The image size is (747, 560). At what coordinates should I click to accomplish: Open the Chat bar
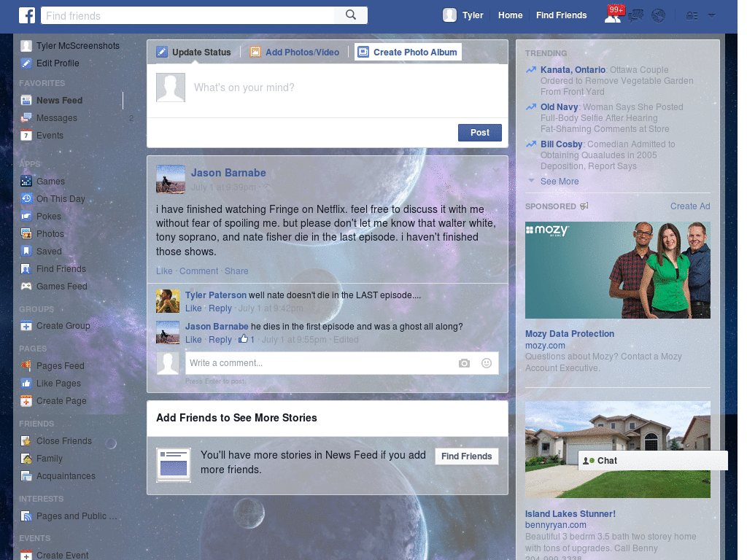coord(653,461)
